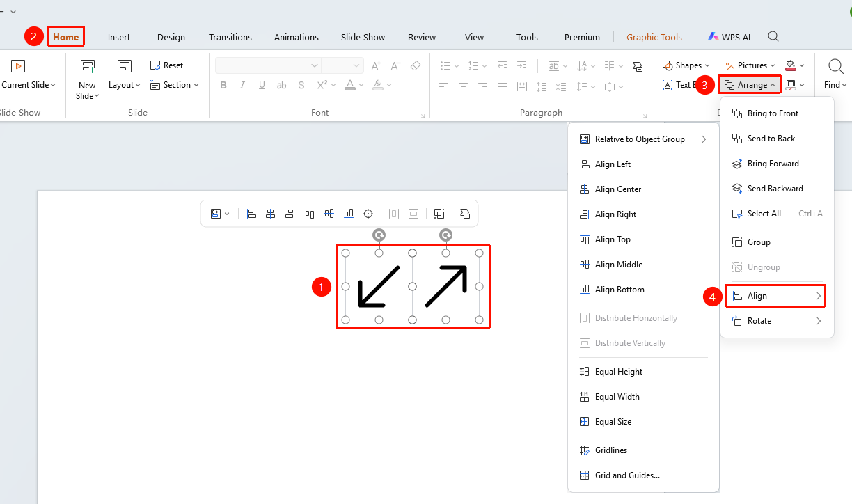Click align-top icon in the floating shape toolbar
This screenshot has width=852, height=504.
tap(310, 214)
